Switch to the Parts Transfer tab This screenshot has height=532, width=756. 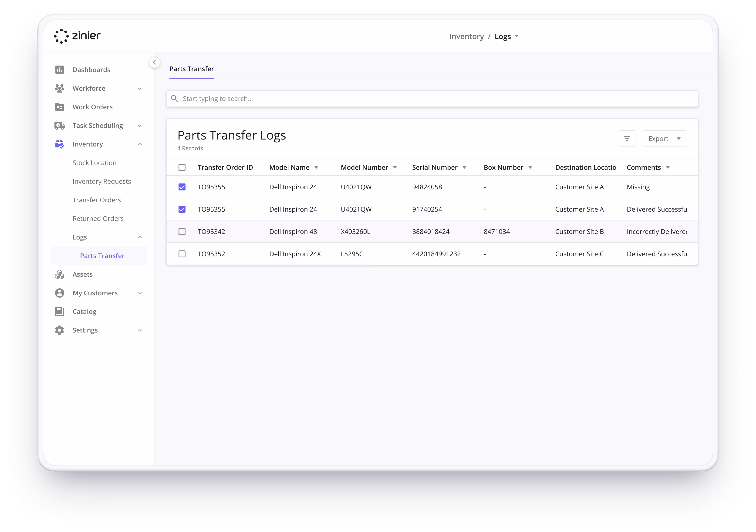point(192,69)
